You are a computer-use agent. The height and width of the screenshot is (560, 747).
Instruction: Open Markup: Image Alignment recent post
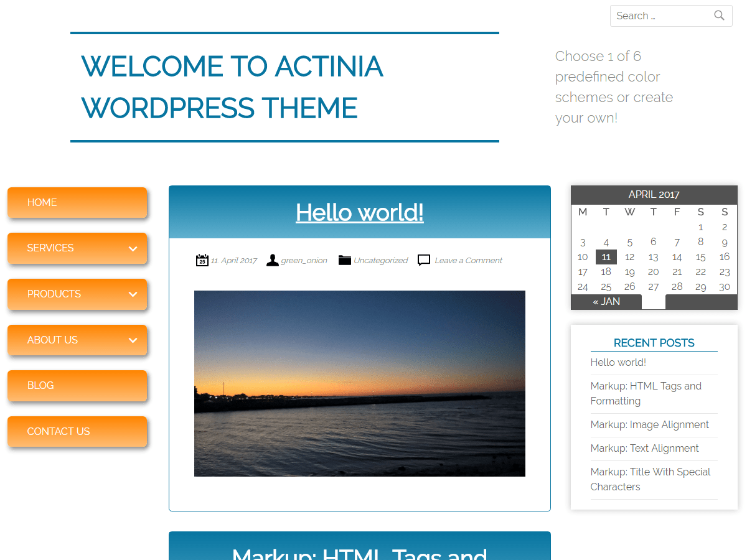[x=649, y=425]
